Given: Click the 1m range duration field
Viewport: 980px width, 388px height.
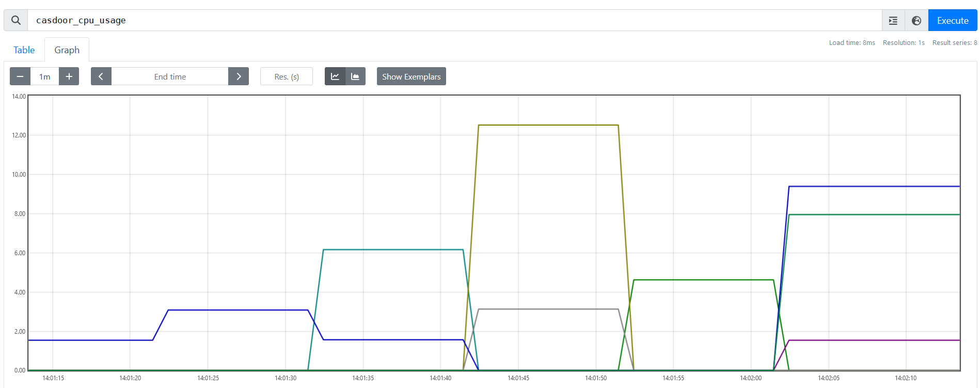Looking at the screenshot, I should pyautogui.click(x=45, y=76).
